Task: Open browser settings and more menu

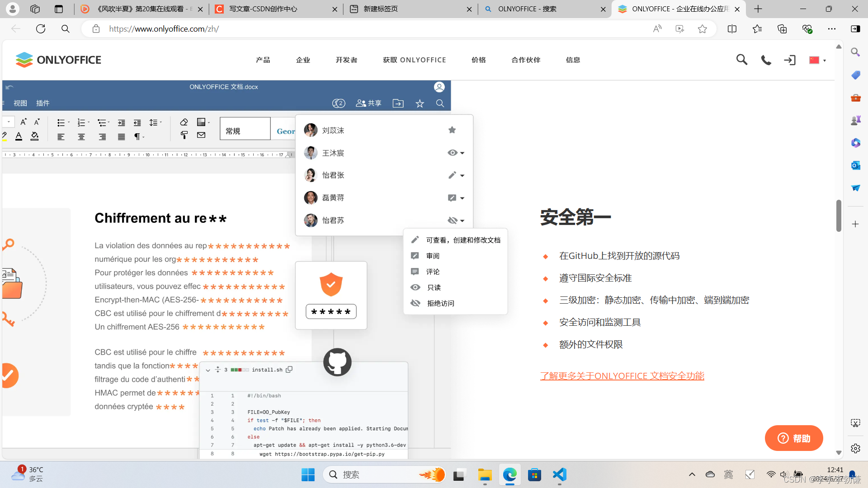Action: tap(832, 29)
